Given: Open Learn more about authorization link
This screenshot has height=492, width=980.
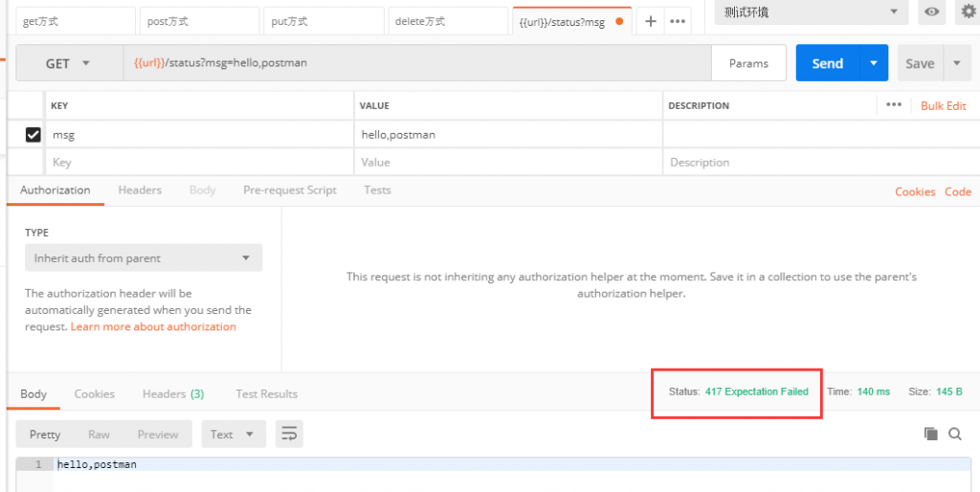Looking at the screenshot, I should (x=153, y=326).
